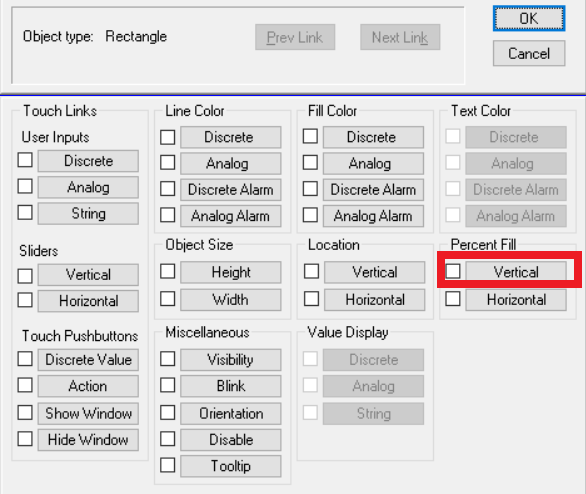Check the Visibility checkbox
Image resolution: width=586 pixels, height=494 pixels.
point(167,359)
